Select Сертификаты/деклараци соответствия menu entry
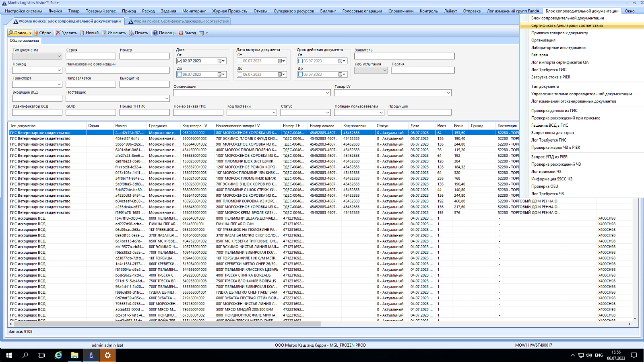Viewport: 644px width, 362px height. tap(582, 25)
